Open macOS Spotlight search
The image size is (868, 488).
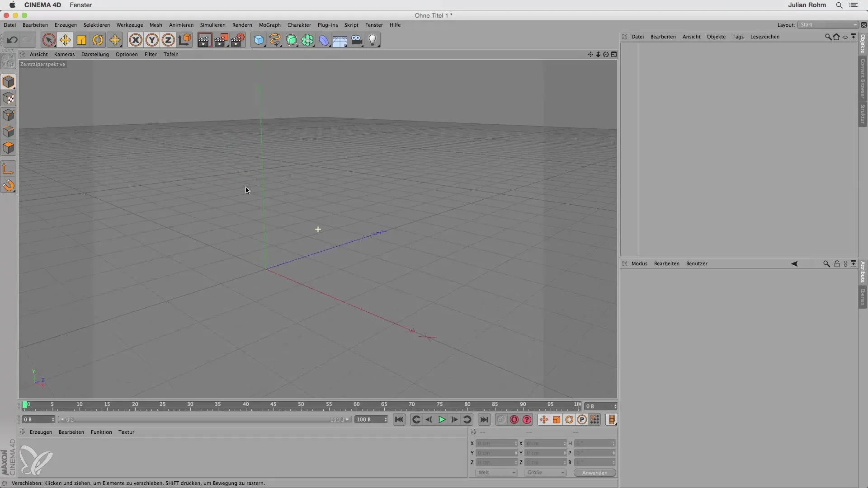pyautogui.click(x=839, y=5)
